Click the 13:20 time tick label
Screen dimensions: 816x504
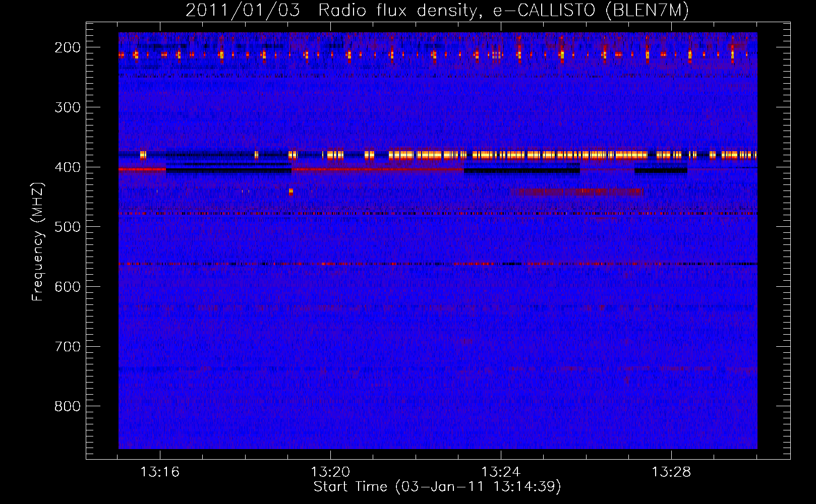[330, 472]
